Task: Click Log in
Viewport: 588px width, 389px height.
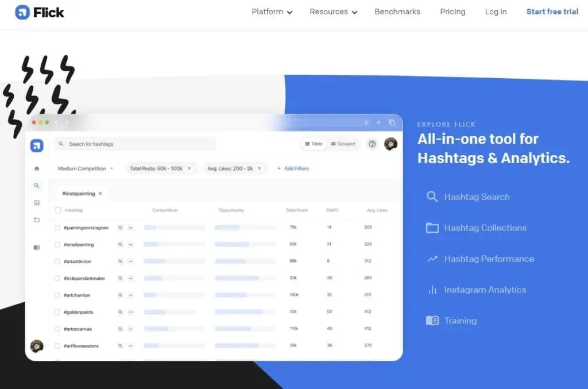Action: pos(496,11)
